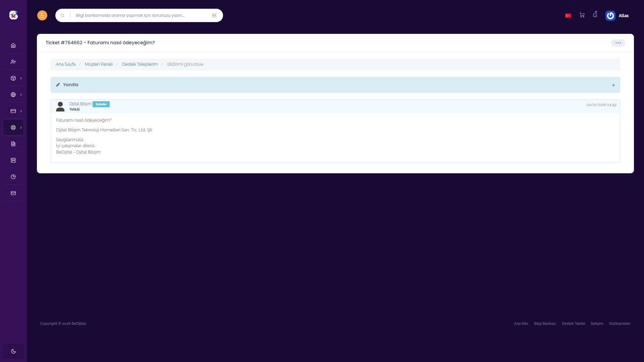Open the pie chart sidebar icon
This screenshot has width=644, height=362.
(x=13, y=177)
